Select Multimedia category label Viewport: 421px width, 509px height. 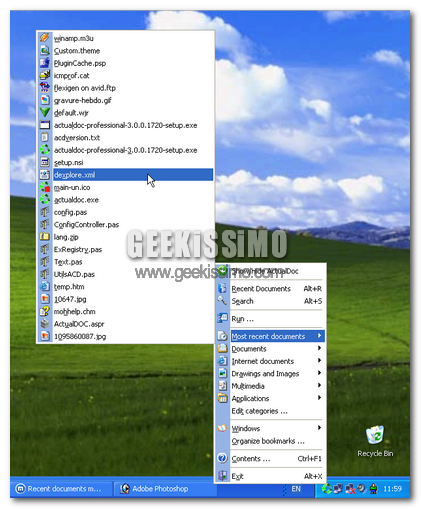248,386
